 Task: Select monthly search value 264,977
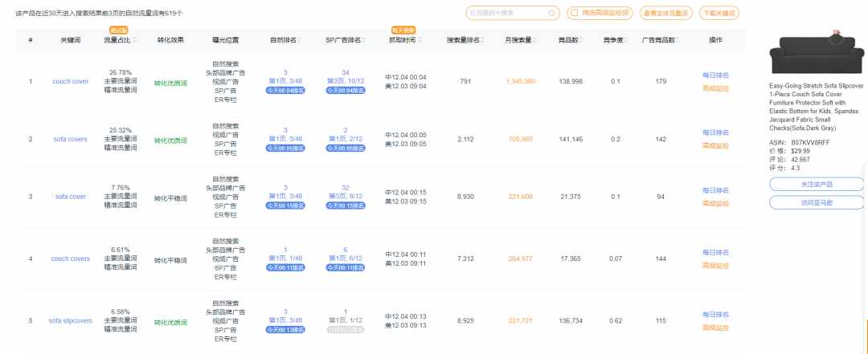(x=520, y=258)
